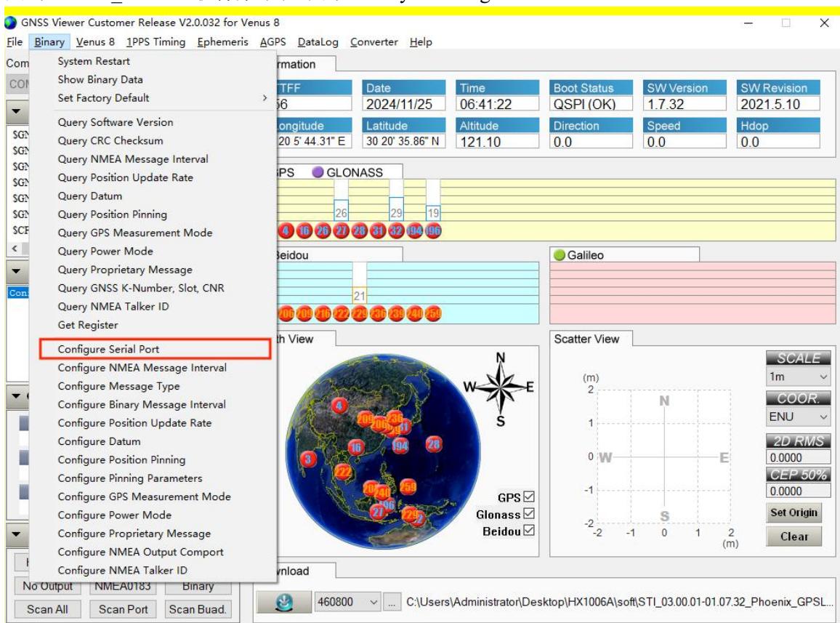
Task: Click the globe download icon button
Action: tap(284, 603)
